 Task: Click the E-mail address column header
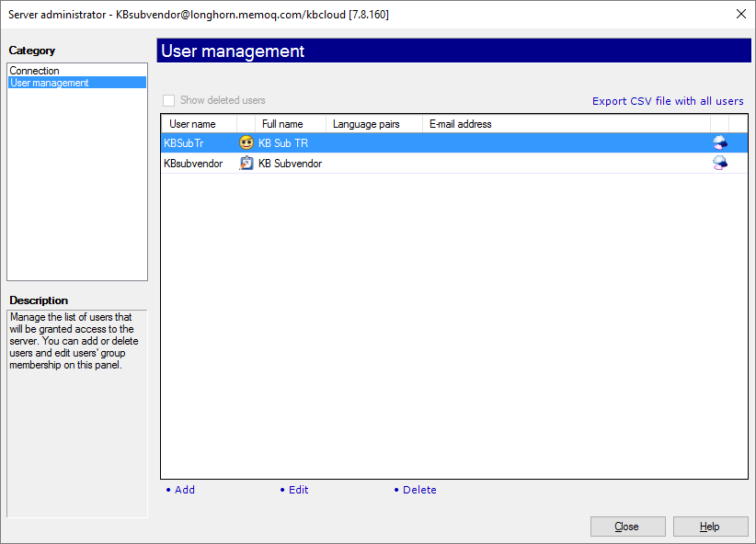(461, 124)
